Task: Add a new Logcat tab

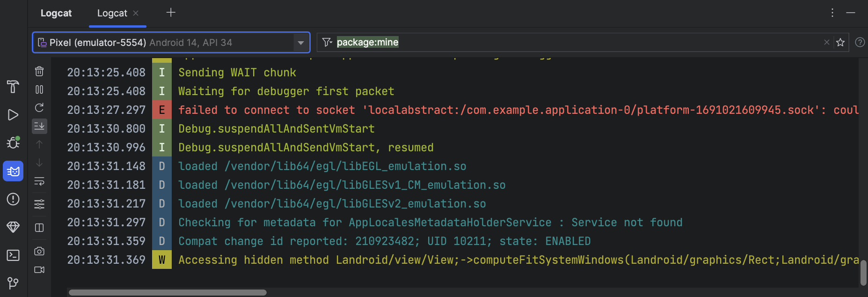Action: (x=171, y=13)
